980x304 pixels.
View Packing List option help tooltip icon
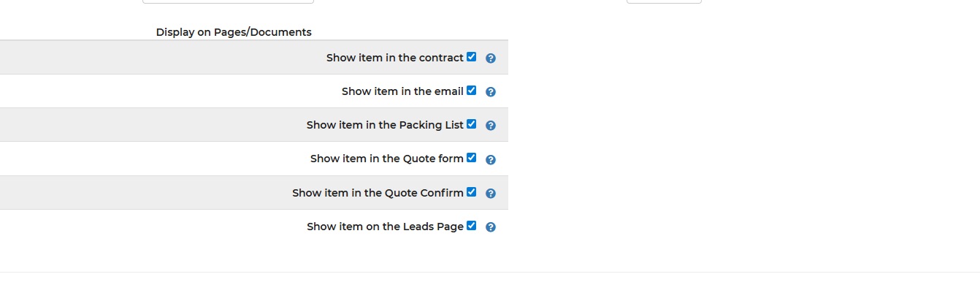(x=491, y=126)
